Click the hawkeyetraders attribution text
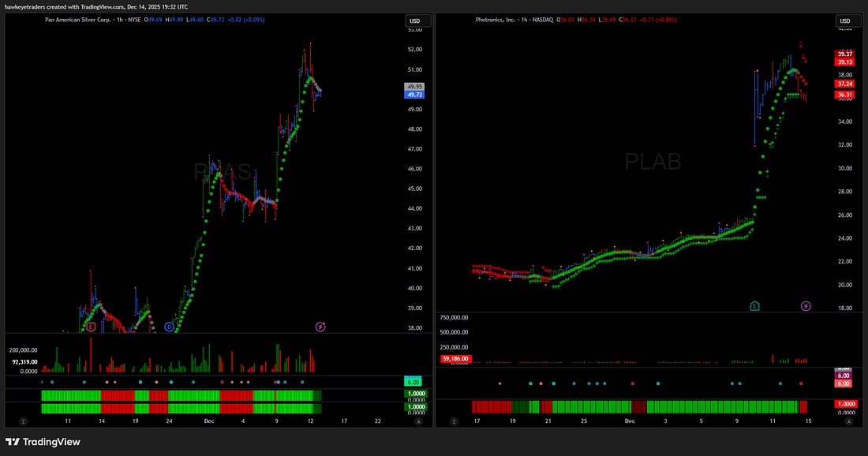The width and height of the screenshot is (868, 456). click(x=96, y=7)
